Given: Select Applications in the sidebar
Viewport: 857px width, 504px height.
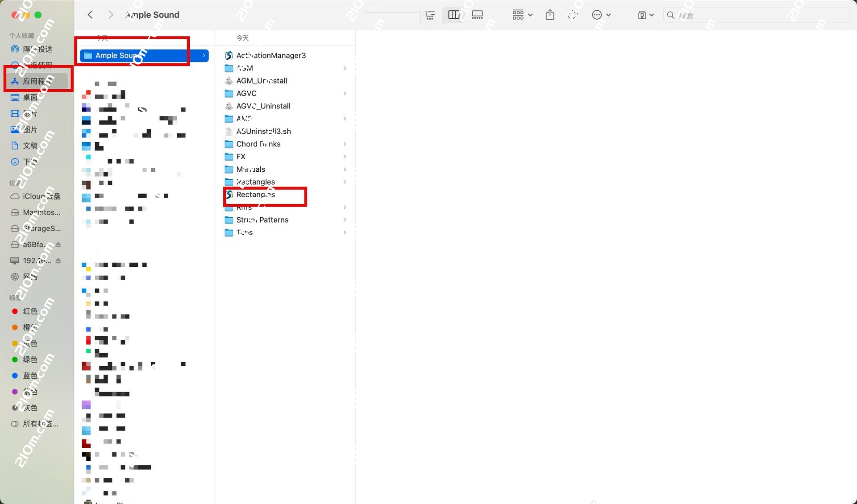Looking at the screenshot, I should [38, 81].
